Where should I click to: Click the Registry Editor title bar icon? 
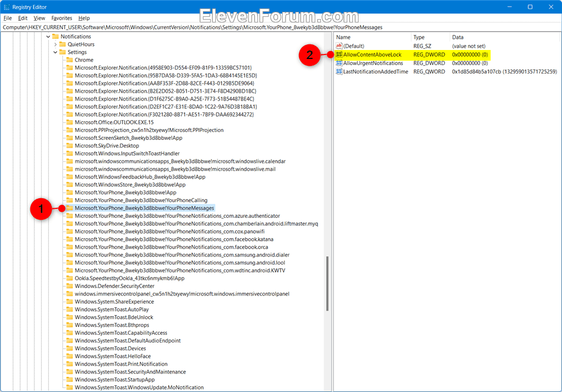(x=6, y=7)
